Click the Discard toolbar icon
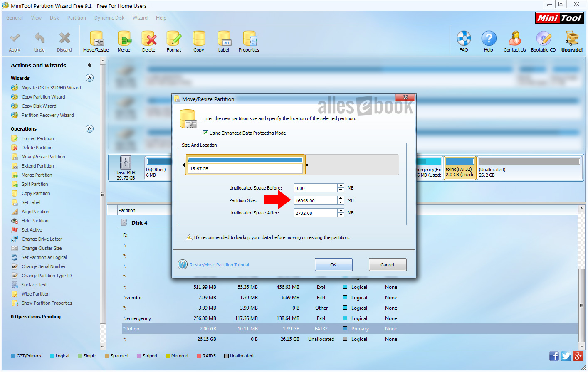 pos(64,42)
